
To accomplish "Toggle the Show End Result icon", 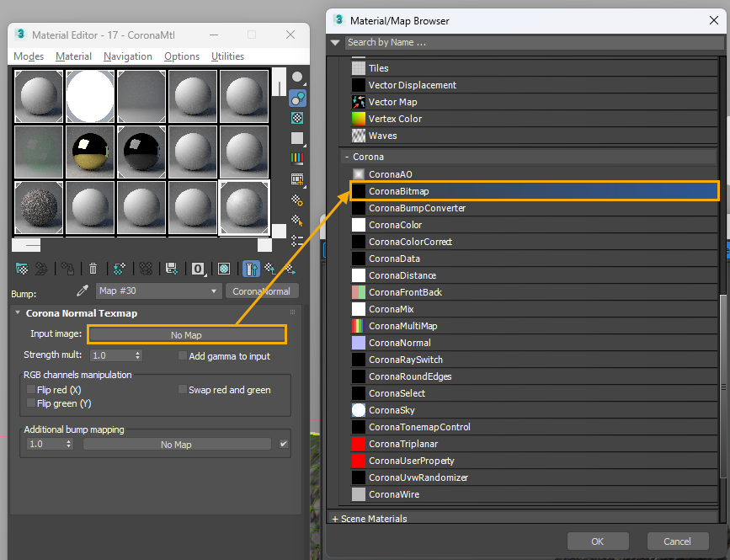I will pyautogui.click(x=251, y=269).
